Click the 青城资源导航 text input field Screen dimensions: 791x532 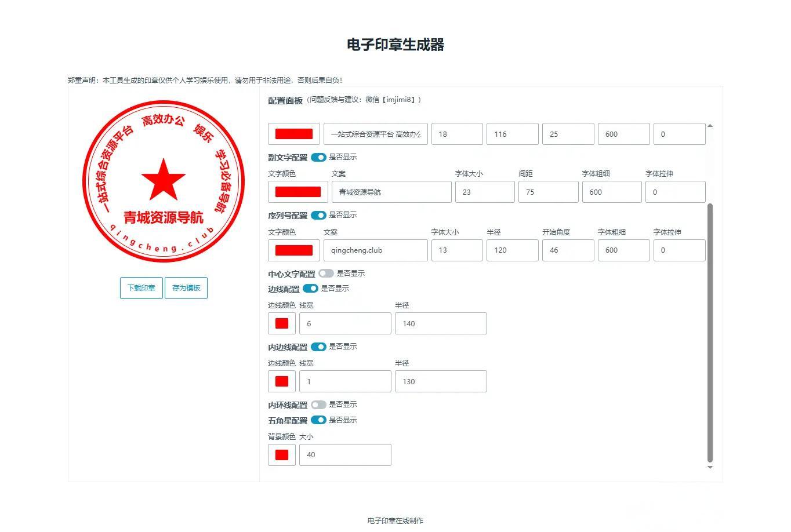pos(391,192)
